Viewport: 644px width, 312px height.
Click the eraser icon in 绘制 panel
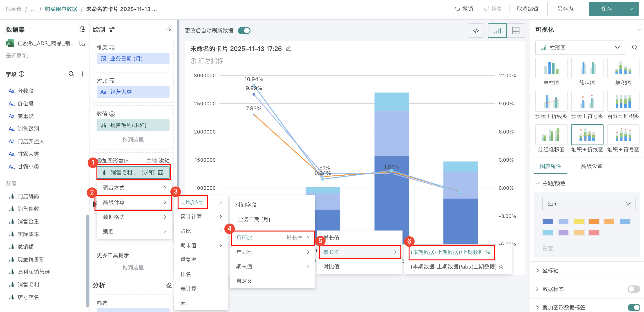[169, 29]
